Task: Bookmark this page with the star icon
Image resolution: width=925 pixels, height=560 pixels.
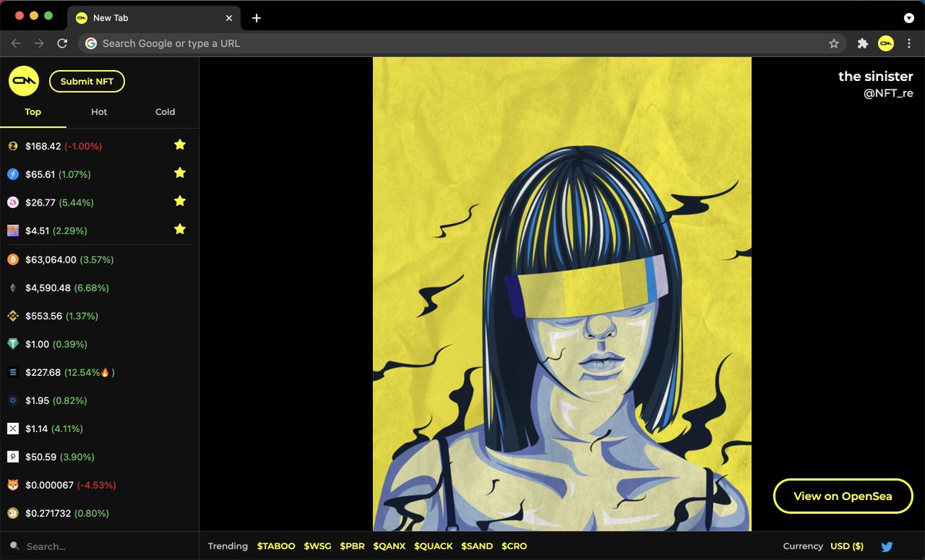Action: point(833,44)
